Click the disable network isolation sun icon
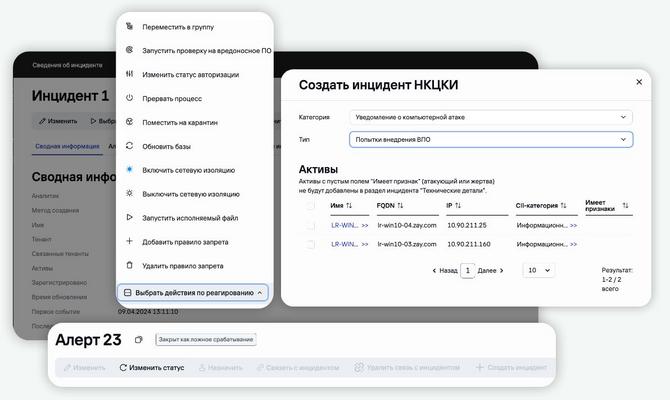The height and width of the screenshot is (400, 670). [129, 193]
